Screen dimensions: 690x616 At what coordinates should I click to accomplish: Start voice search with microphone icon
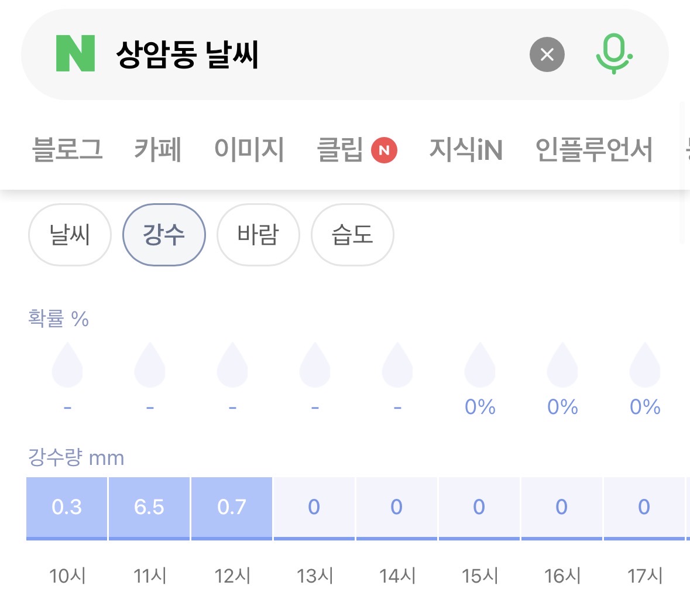pos(613,54)
